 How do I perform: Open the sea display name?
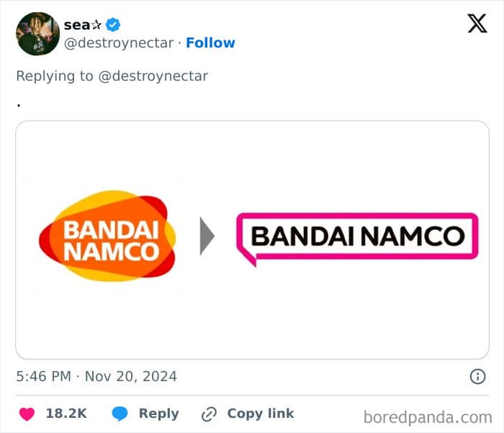tap(83, 24)
